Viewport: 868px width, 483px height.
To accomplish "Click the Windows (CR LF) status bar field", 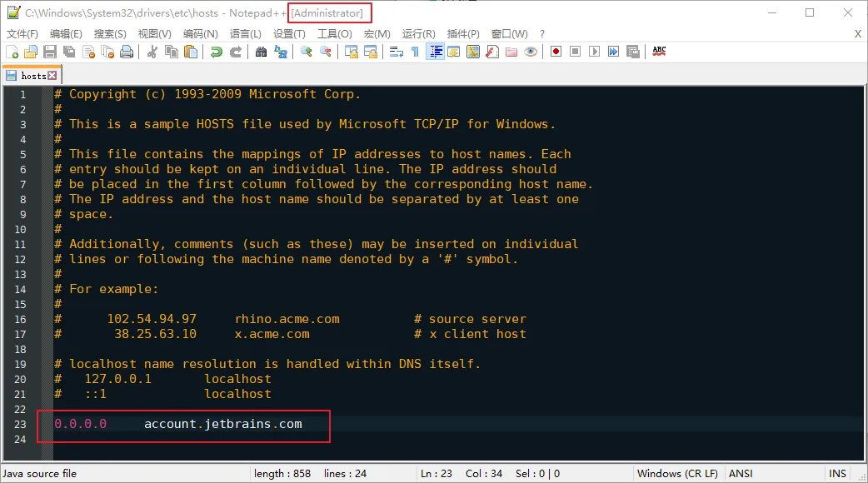I will coord(676,474).
